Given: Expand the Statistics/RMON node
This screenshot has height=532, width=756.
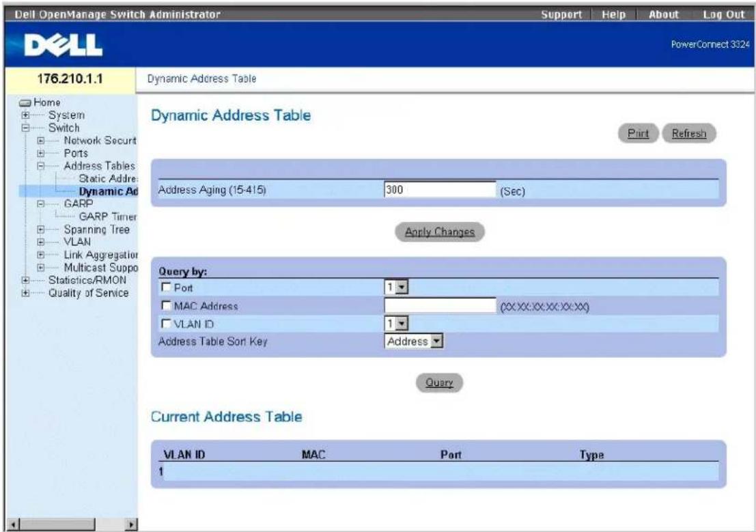Looking at the screenshot, I should [25, 280].
